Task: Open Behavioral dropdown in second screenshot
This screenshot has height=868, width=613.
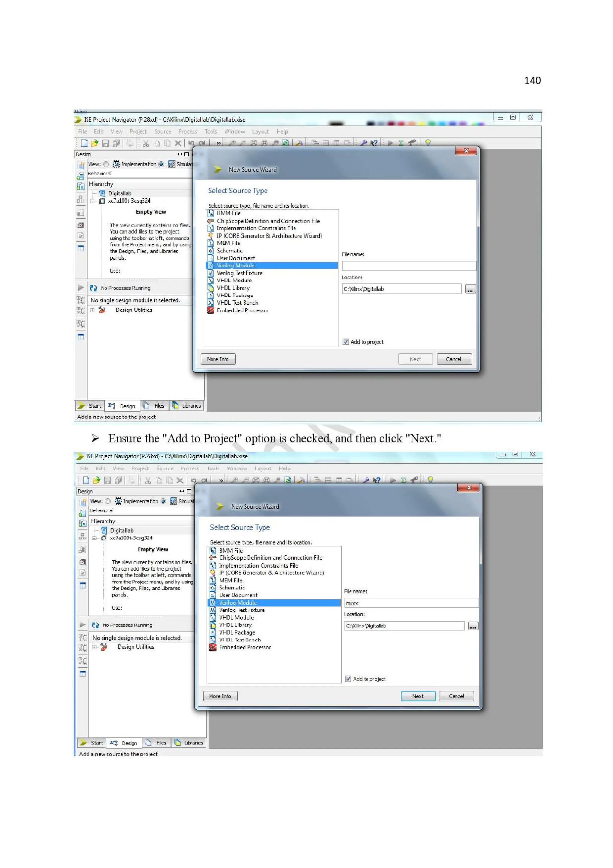Action: pos(142,511)
